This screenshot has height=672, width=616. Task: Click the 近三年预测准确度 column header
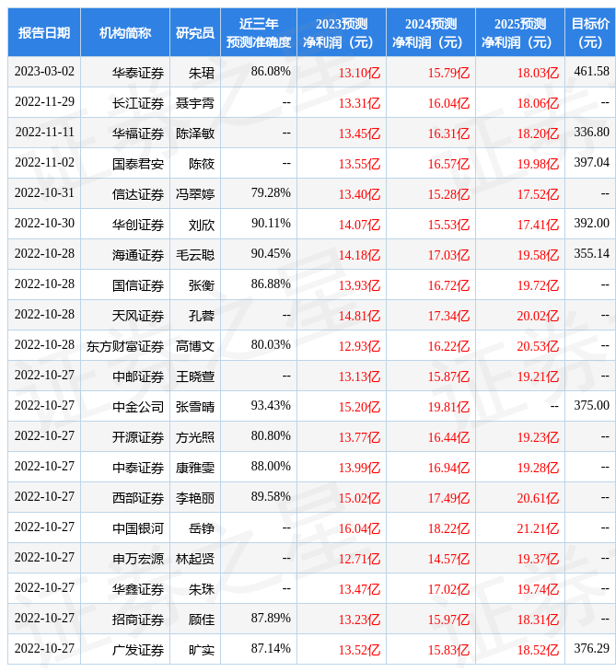tap(259, 33)
